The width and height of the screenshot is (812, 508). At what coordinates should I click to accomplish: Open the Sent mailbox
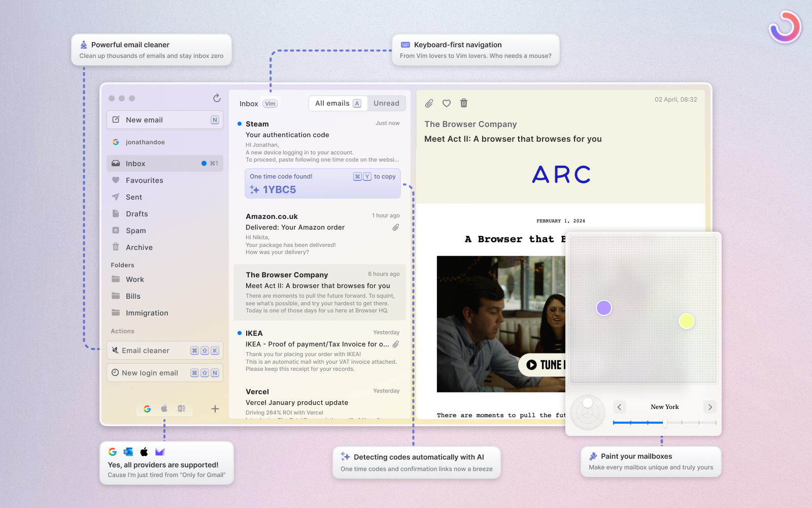(165, 197)
